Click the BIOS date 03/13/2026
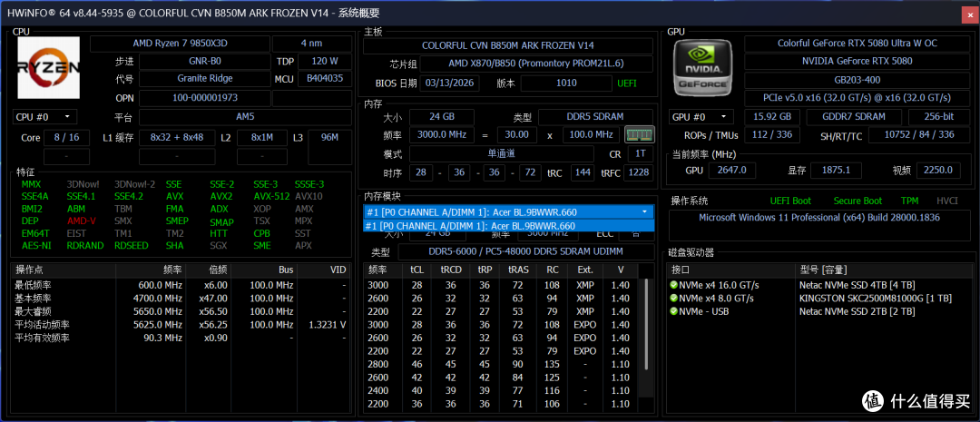The width and height of the screenshot is (980, 422). [451, 83]
